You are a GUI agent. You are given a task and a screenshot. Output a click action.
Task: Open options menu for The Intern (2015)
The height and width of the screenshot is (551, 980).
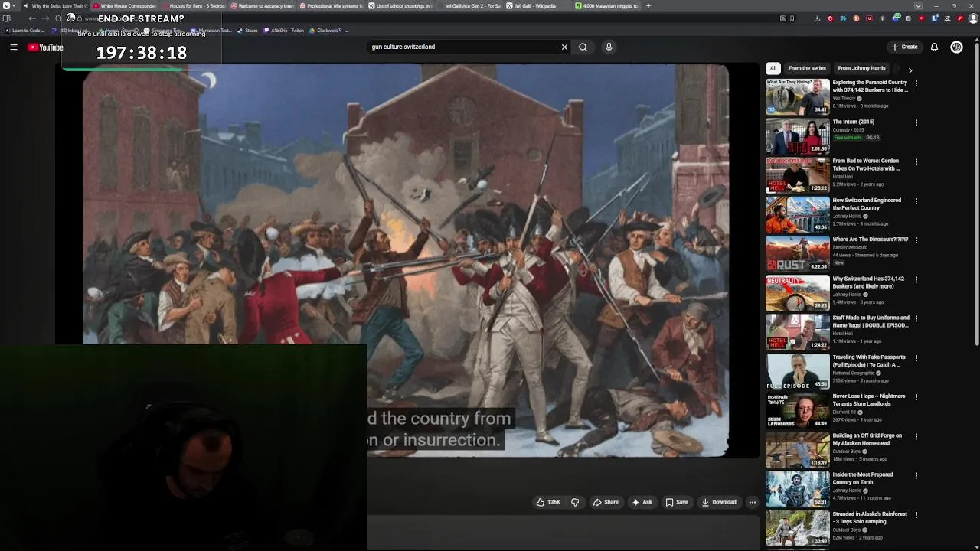click(x=916, y=122)
